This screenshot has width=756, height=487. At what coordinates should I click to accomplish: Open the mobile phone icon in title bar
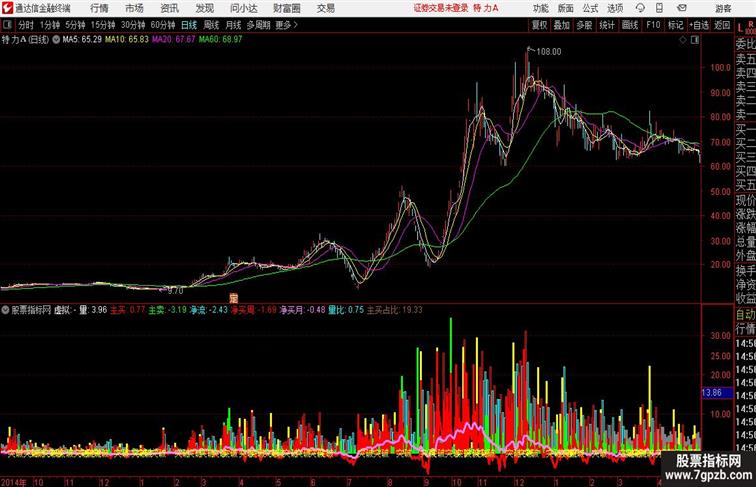tap(660, 8)
